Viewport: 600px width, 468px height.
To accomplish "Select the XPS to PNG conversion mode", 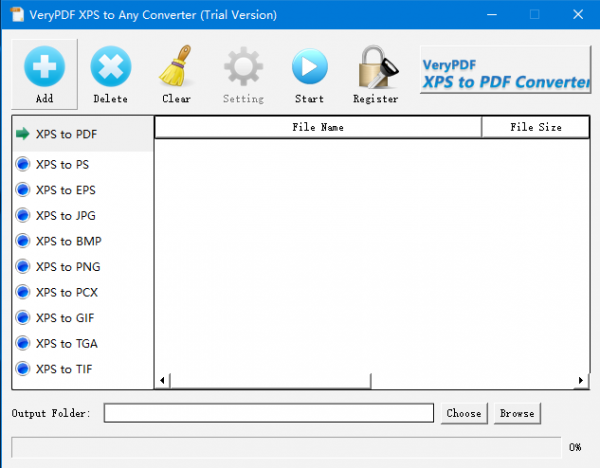I will pos(83,267).
